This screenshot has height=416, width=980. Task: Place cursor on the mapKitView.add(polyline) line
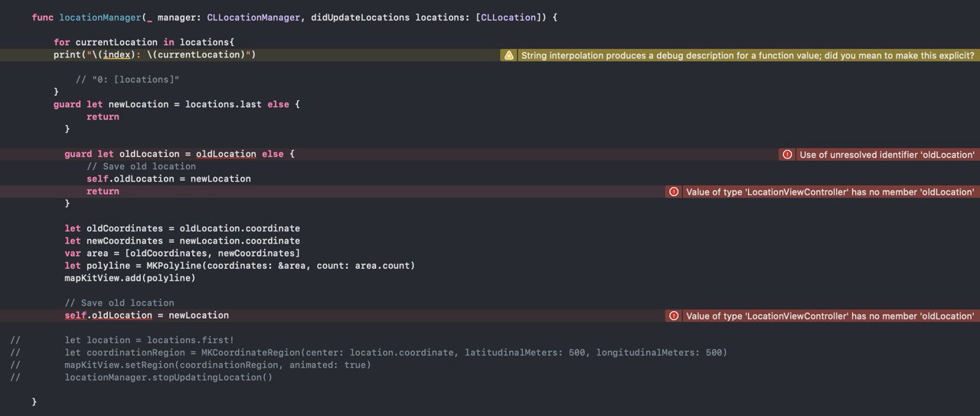click(130, 278)
